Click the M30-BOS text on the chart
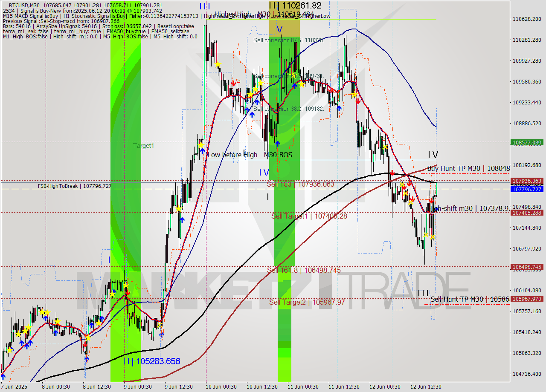Viewport: 546px width, 392px height. (x=278, y=155)
